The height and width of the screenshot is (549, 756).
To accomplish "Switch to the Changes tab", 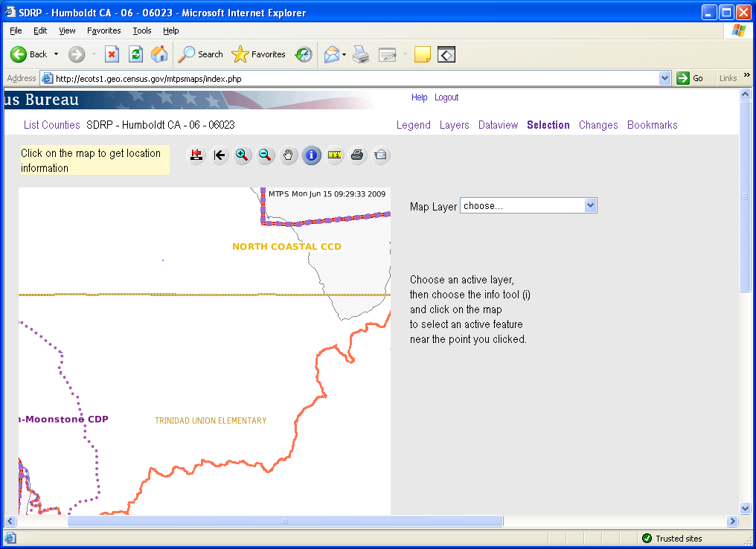I will click(x=598, y=125).
